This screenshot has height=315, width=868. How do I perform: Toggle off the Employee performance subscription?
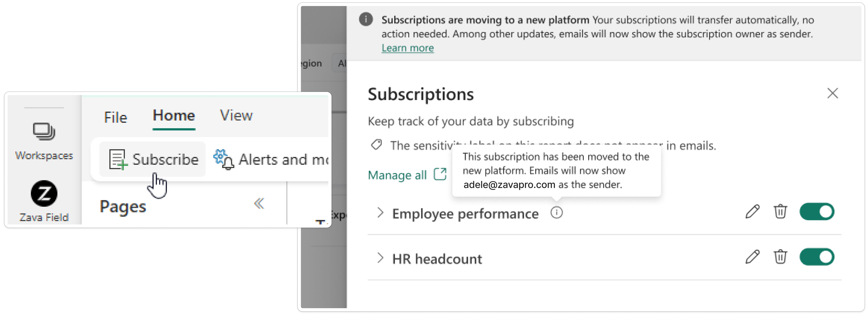coord(817,212)
